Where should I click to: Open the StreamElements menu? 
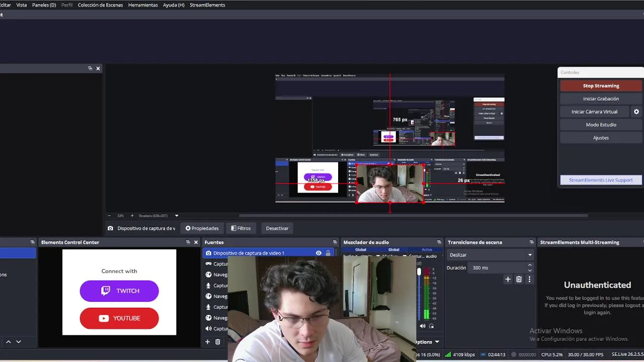click(x=207, y=5)
